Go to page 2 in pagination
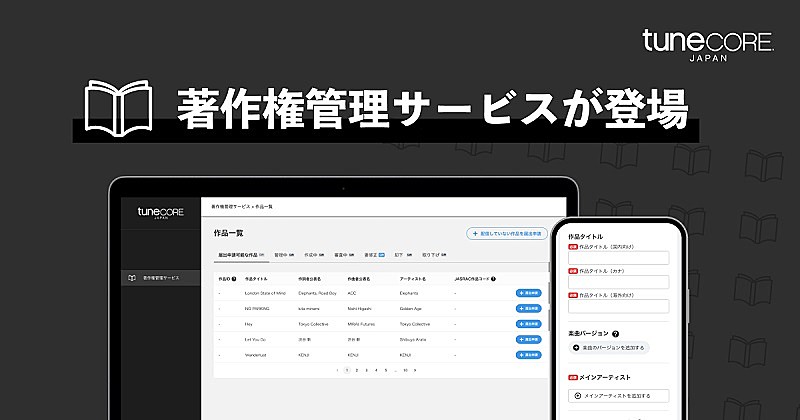Image resolution: width=800 pixels, height=420 pixels. [357, 370]
